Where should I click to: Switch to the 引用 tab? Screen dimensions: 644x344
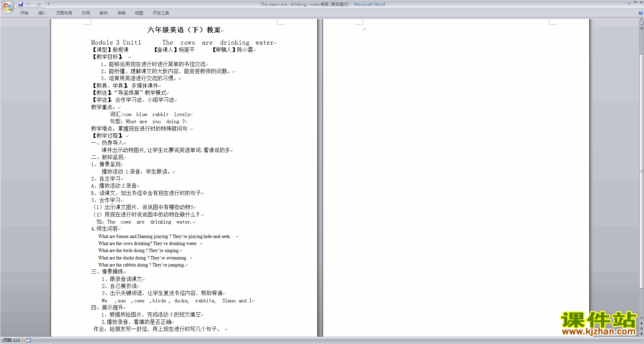[86, 13]
